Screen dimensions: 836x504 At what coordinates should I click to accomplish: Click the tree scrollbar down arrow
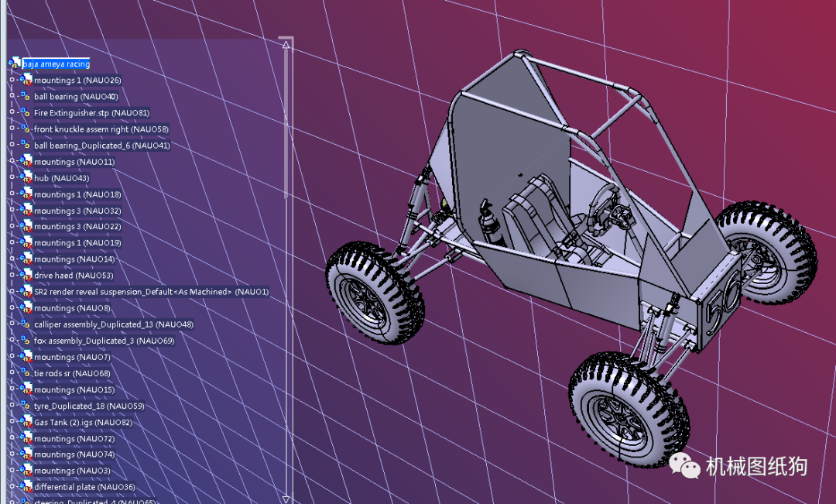coord(286,499)
